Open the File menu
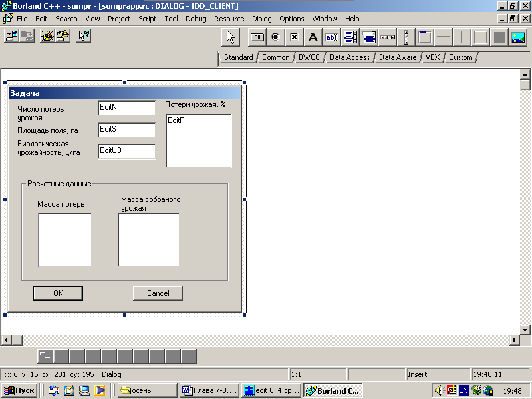 tap(22, 19)
